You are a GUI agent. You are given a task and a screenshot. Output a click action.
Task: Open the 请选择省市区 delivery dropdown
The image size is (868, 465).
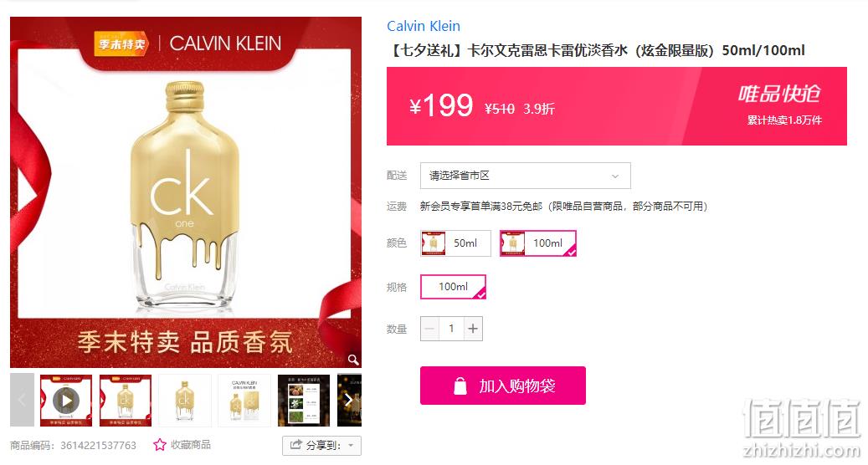(526, 176)
